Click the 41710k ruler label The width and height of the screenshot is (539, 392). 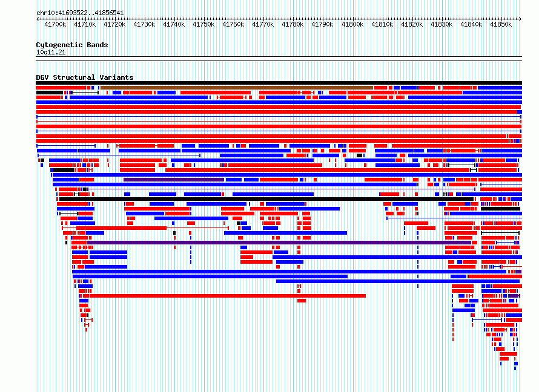point(85,24)
